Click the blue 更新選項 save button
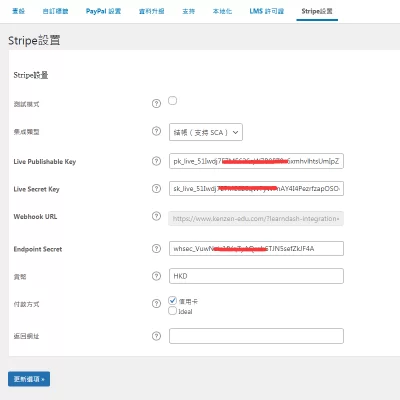The image size is (400, 400). 29,379
